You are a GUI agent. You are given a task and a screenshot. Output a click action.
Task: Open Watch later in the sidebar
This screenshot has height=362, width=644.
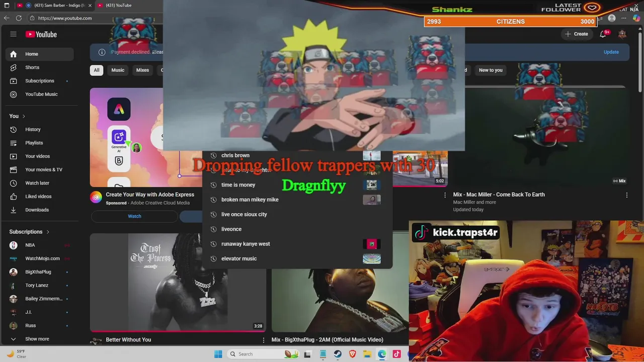coord(40,183)
